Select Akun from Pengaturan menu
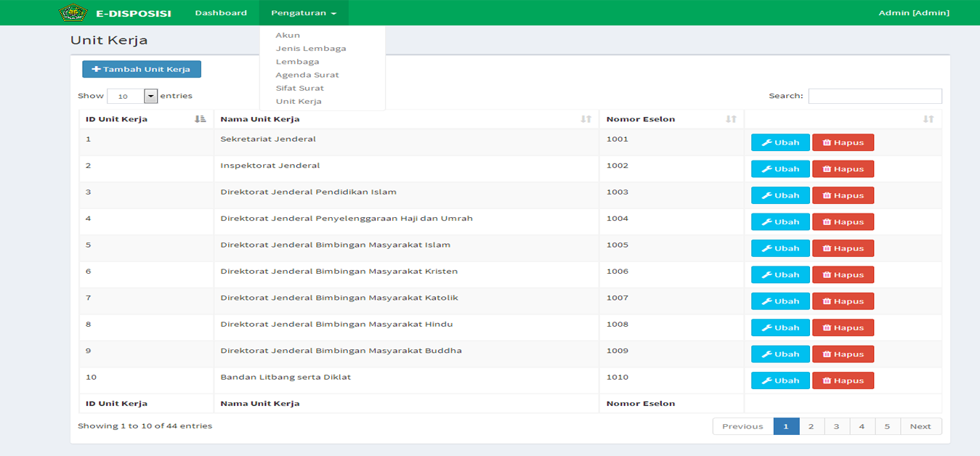The image size is (980, 456). 288,35
